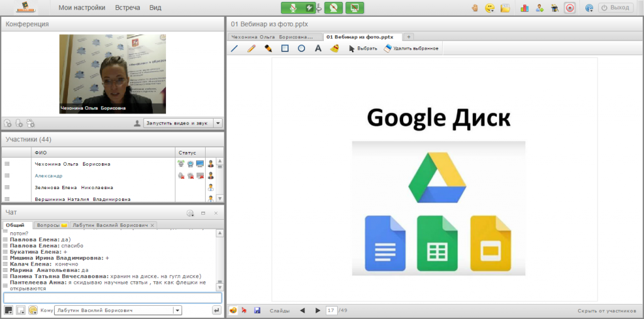Viewport: 644px width, 319px height.
Task: Click the raise hand icon
Action: coord(475,8)
